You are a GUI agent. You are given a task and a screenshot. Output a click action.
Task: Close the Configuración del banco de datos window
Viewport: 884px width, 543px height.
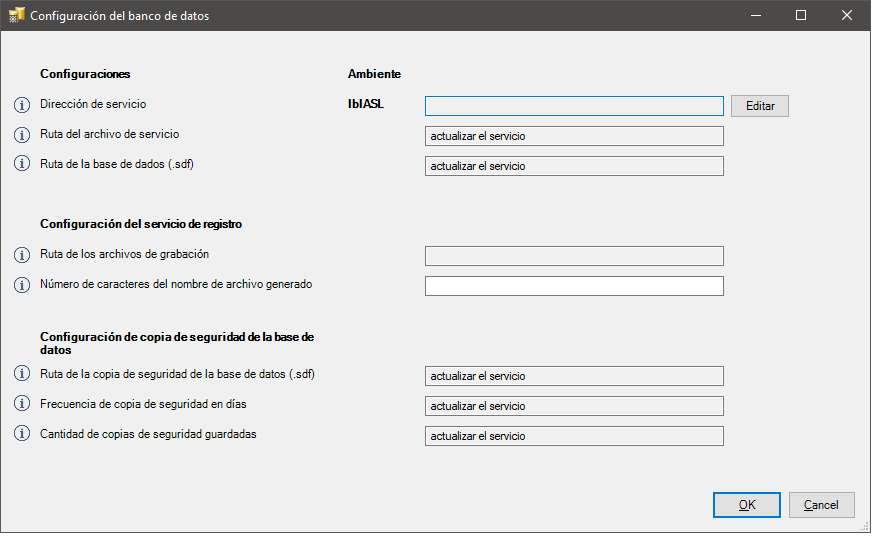pyautogui.click(x=846, y=15)
